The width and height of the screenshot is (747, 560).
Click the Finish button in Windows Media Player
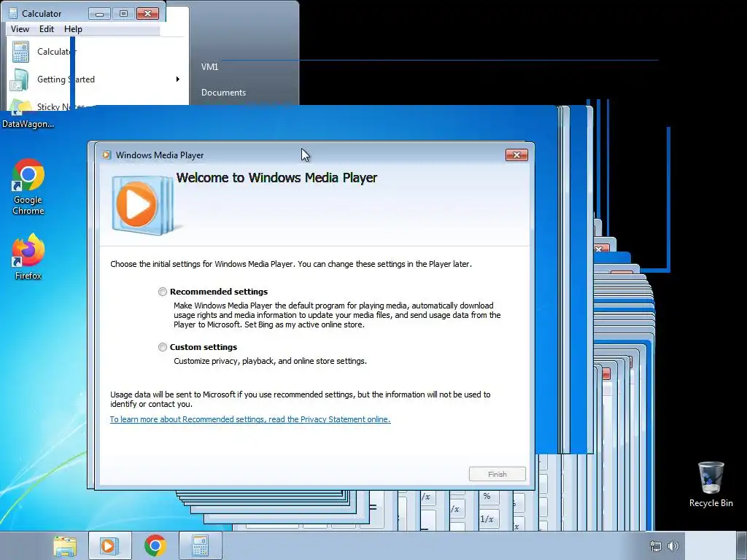click(x=497, y=474)
